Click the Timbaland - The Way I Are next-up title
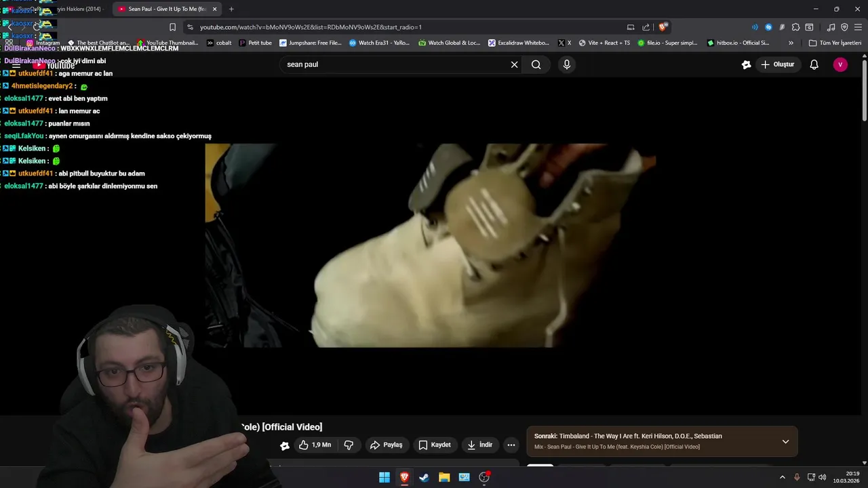The height and width of the screenshot is (488, 868). [640, 436]
